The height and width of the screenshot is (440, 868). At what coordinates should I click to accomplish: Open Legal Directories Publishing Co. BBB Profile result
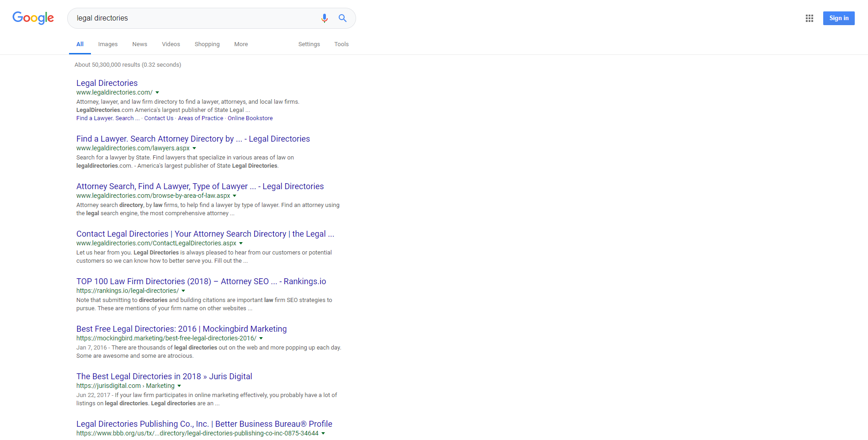[204, 424]
